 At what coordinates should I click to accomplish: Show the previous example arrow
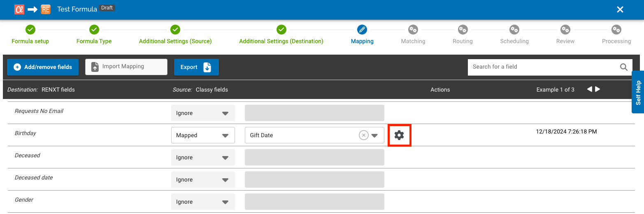tap(589, 89)
